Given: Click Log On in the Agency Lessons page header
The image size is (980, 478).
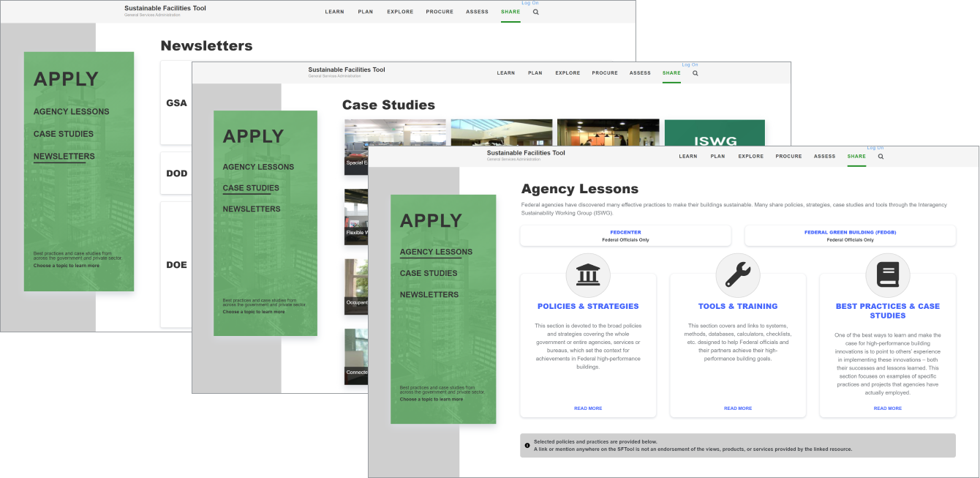Looking at the screenshot, I should click(x=875, y=148).
